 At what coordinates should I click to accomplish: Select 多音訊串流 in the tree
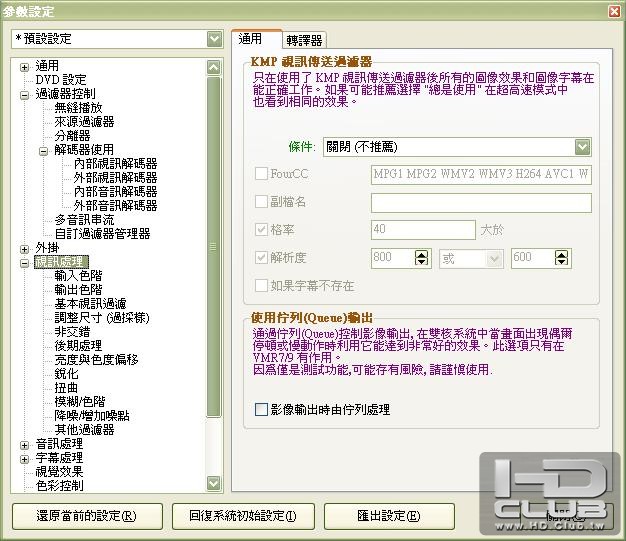[x=84, y=220]
